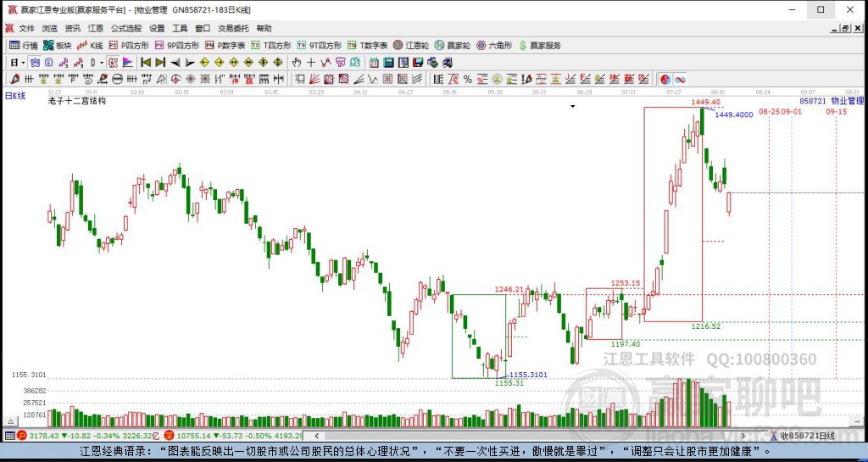Open the 公式选股 menu
868x462 pixels.
126,29
